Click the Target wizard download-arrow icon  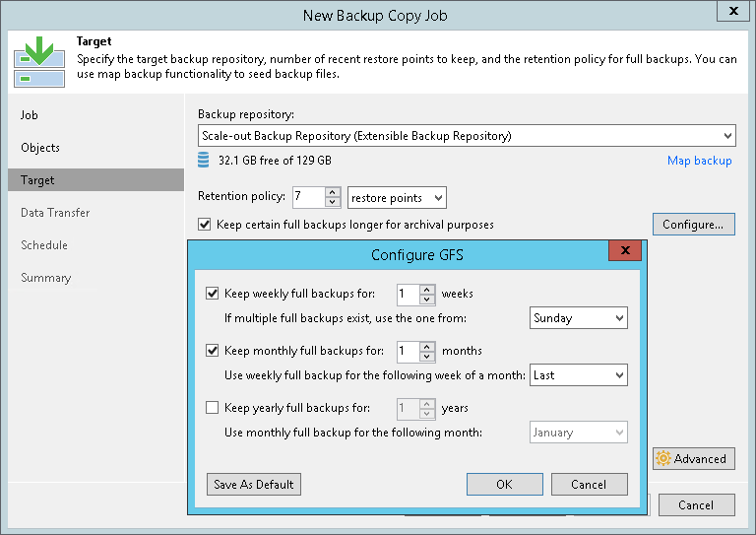point(39,61)
